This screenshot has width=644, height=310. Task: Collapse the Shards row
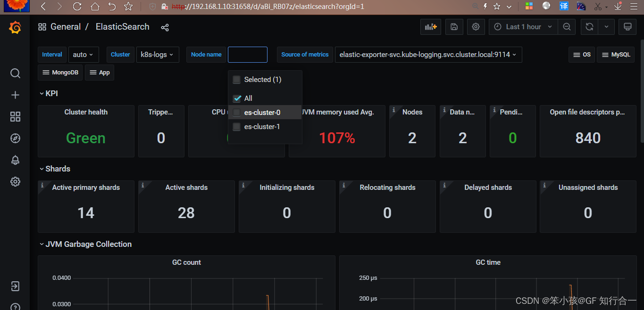coord(55,169)
